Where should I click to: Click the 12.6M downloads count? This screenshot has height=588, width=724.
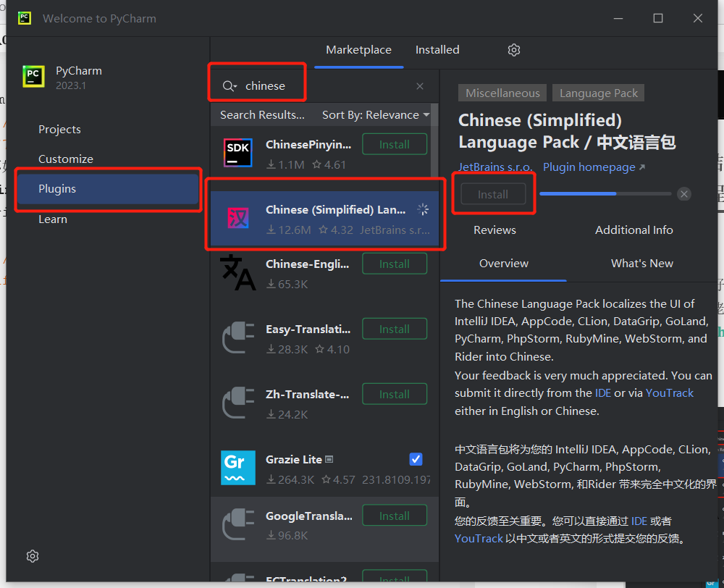click(289, 230)
